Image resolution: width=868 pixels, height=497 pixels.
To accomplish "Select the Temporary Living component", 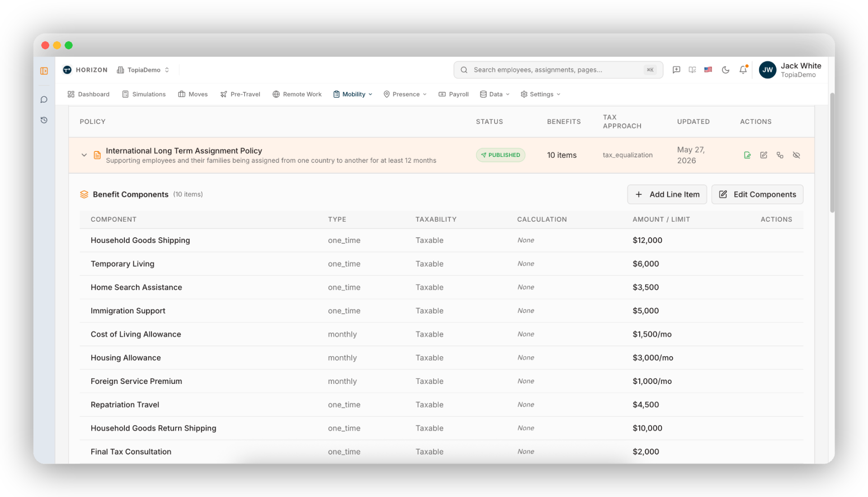I will pyautogui.click(x=122, y=264).
